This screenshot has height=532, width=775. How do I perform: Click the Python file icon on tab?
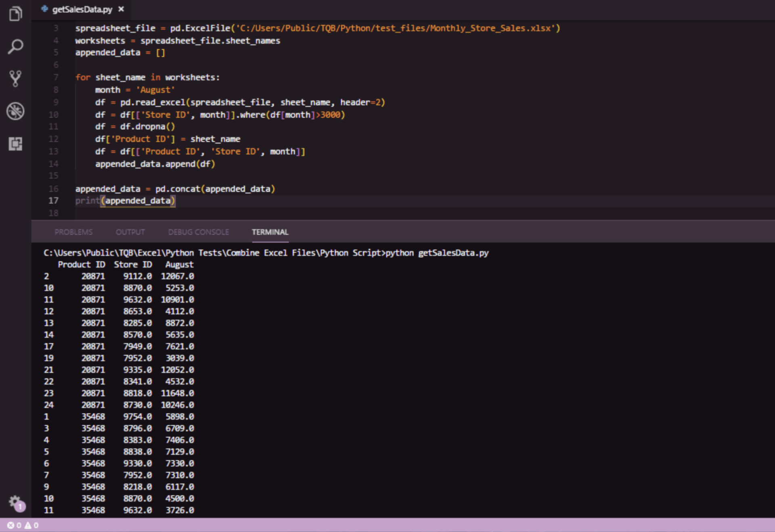(x=44, y=9)
